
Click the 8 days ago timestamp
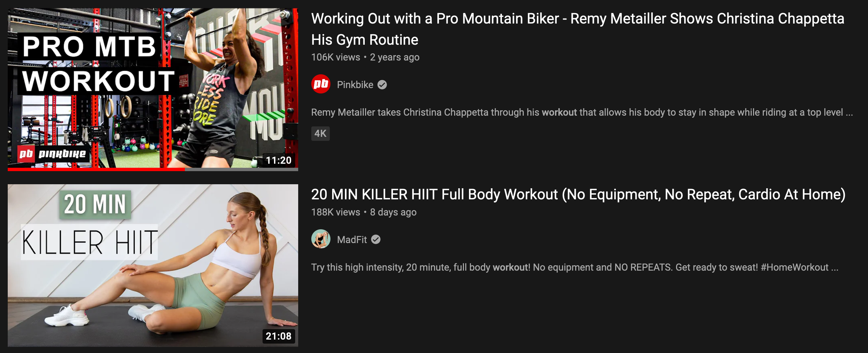(393, 212)
